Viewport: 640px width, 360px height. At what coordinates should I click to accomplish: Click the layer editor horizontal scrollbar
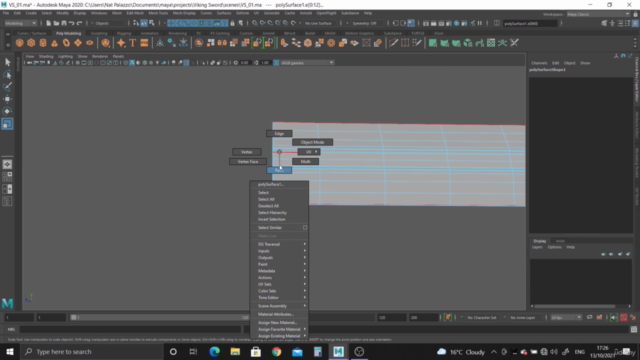point(575,306)
